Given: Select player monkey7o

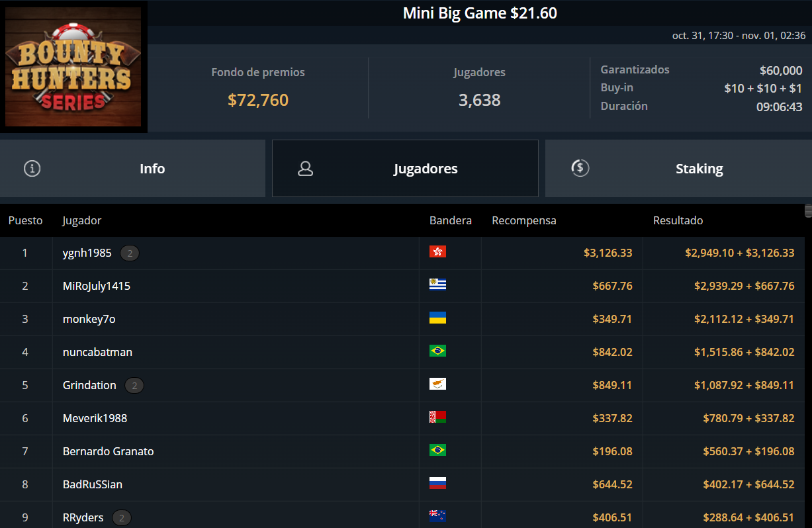Looking at the screenshot, I should point(89,319).
